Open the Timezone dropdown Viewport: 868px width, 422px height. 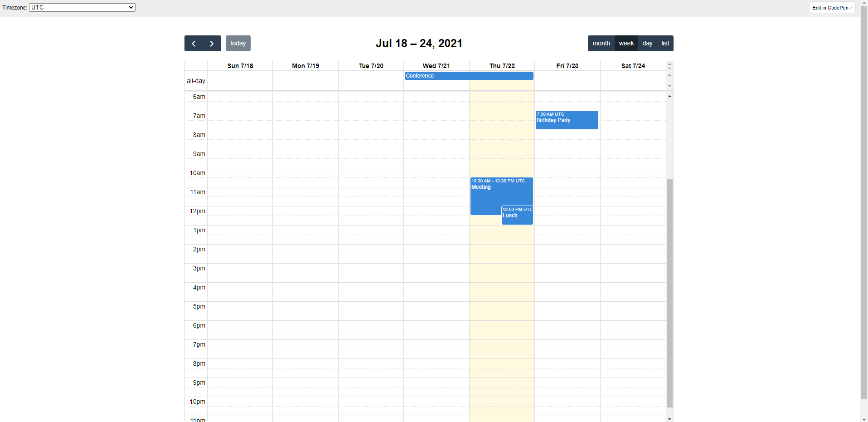[82, 7]
